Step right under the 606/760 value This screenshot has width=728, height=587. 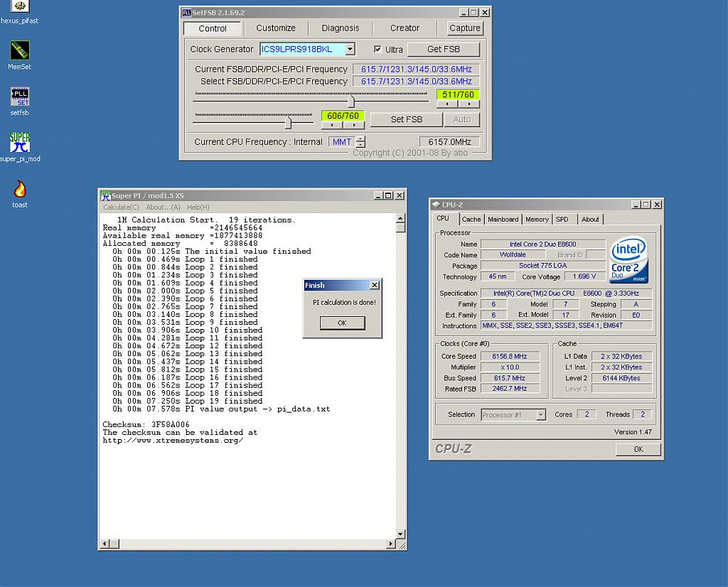354,125
